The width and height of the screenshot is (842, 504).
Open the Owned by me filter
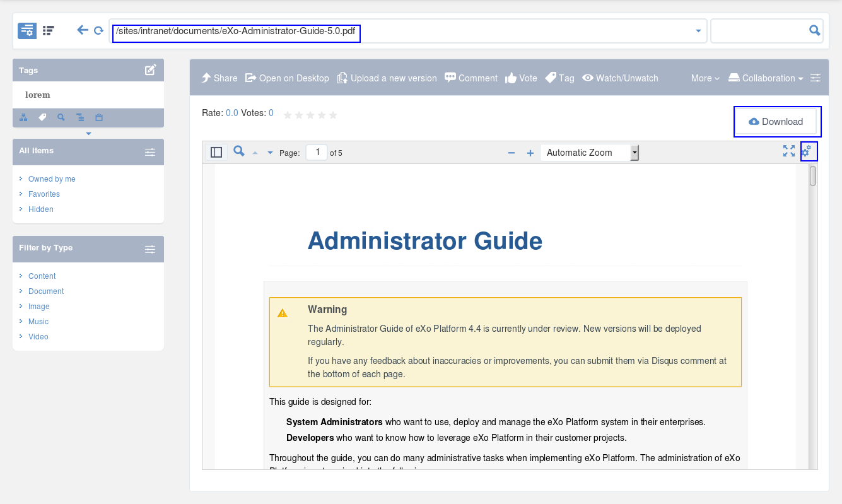click(52, 179)
